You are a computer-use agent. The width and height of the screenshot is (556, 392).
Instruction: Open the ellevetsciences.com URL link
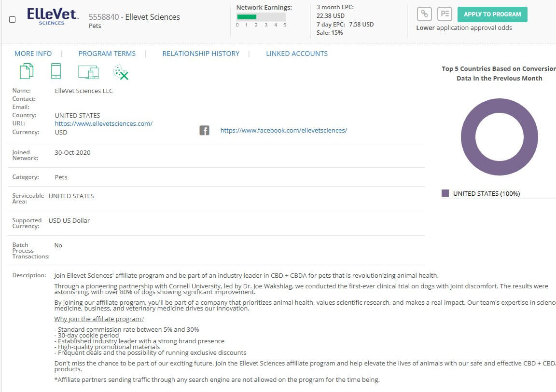click(104, 123)
